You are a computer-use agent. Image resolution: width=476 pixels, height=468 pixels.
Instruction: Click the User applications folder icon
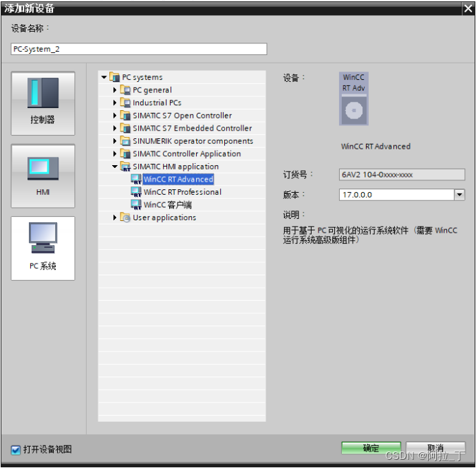(125, 217)
